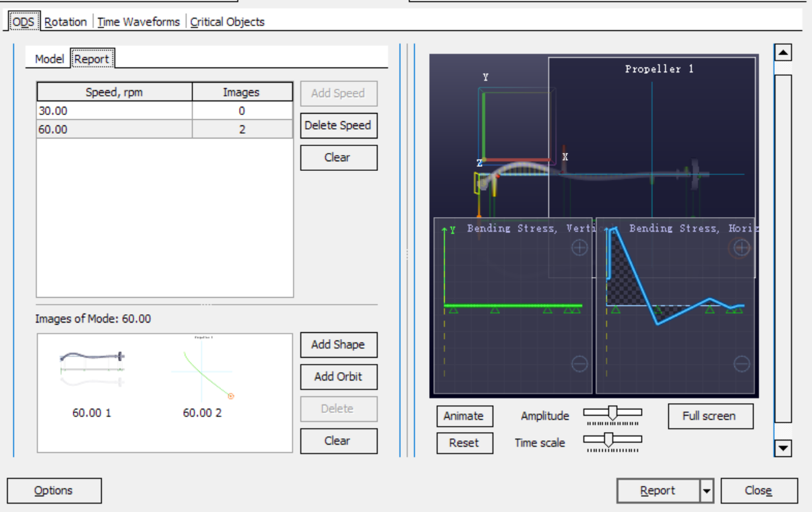The height and width of the screenshot is (512, 812).
Task: Switch to the ODS tab
Action: 23,22
